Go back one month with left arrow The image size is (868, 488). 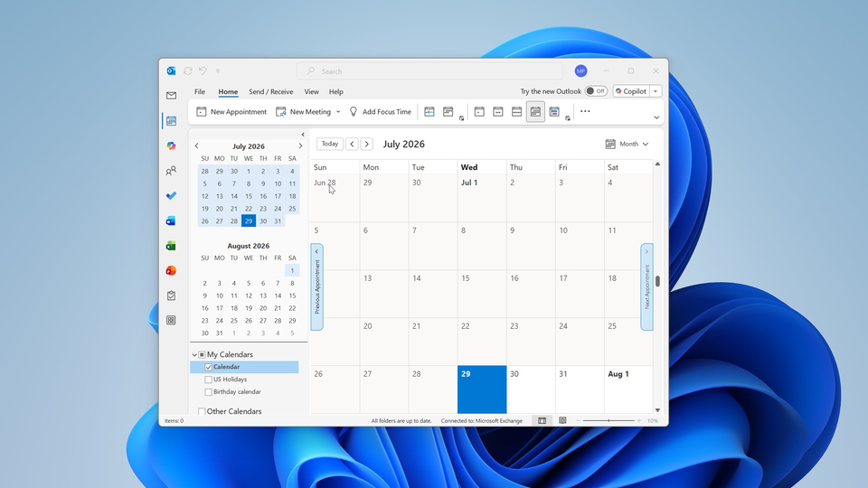(352, 144)
